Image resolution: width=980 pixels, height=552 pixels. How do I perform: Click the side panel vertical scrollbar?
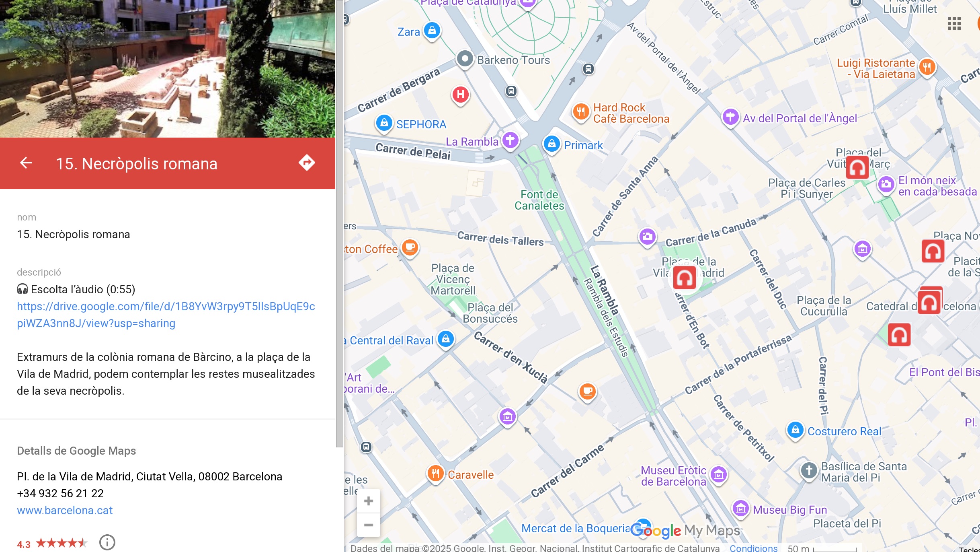point(340,221)
